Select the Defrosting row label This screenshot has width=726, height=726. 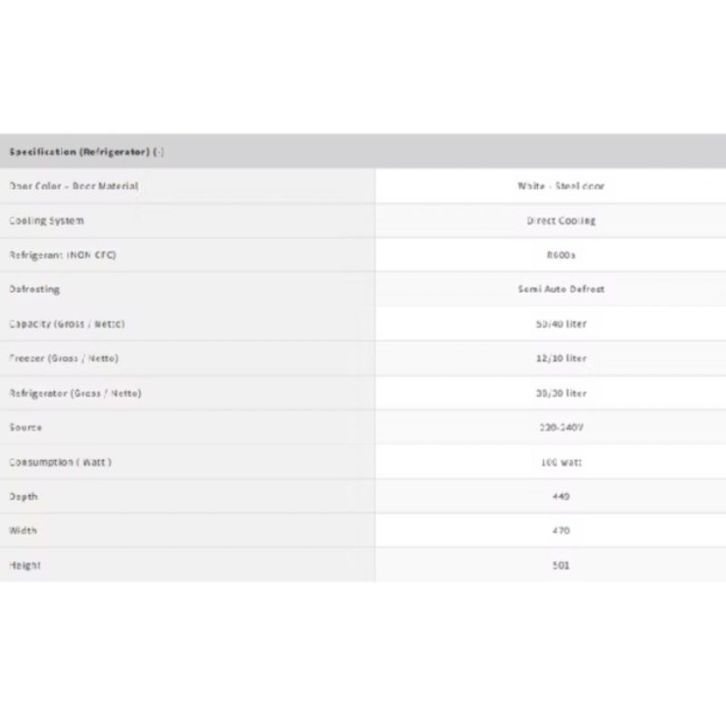click(x=34, y=289)
